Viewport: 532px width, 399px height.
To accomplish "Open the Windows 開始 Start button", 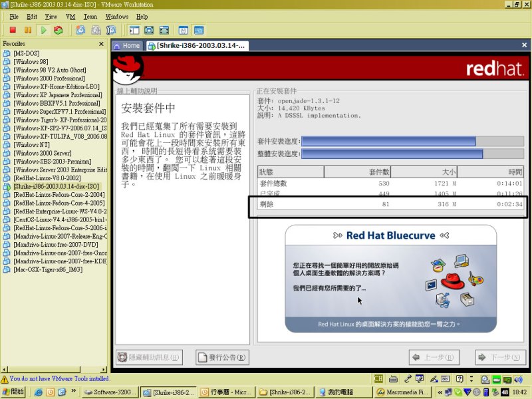I will pos(13,392).
